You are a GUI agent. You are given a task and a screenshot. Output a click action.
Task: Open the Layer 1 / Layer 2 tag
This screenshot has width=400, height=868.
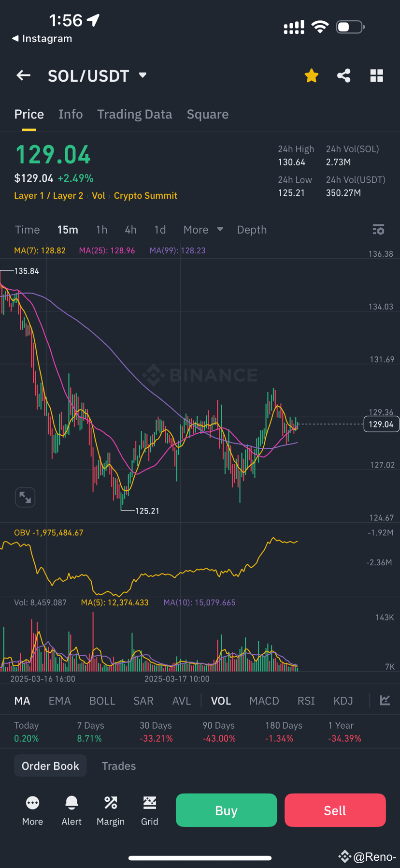(49, 195)
